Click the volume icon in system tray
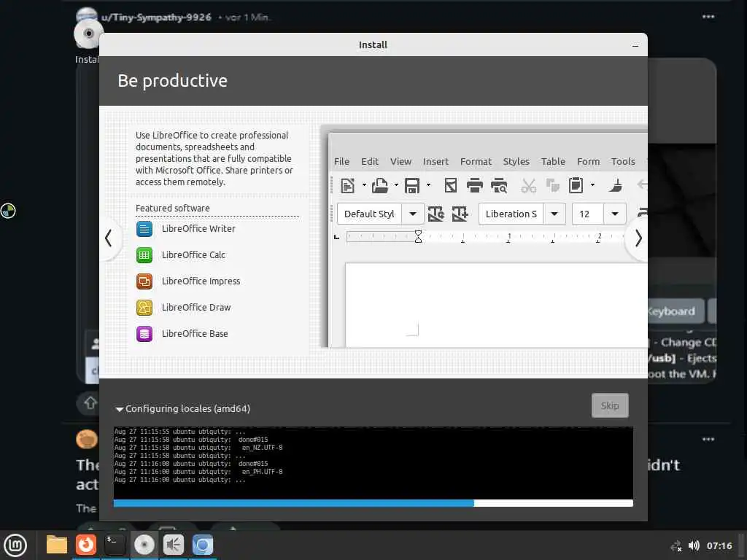This screenshot has height=560, width=747. click(x=694, y=545)
